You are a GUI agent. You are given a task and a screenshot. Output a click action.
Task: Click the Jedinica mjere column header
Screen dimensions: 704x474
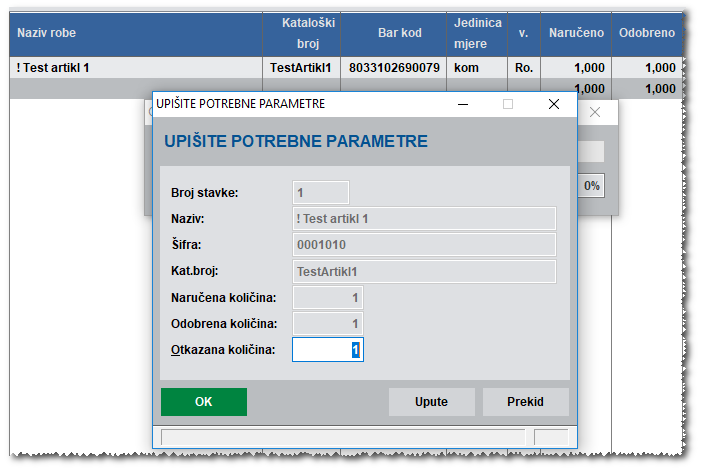point(477,33)
